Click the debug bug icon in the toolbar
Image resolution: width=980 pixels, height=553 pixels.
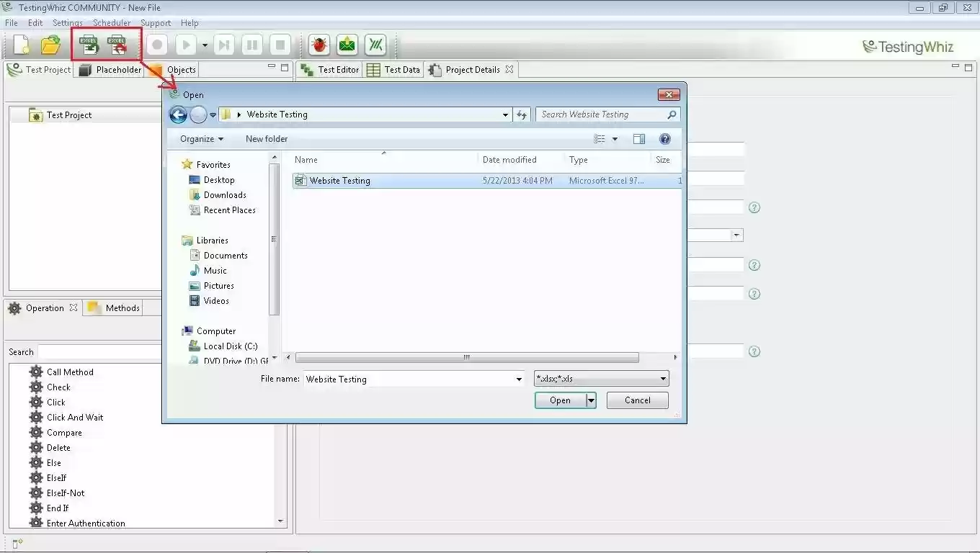point(318,44)
